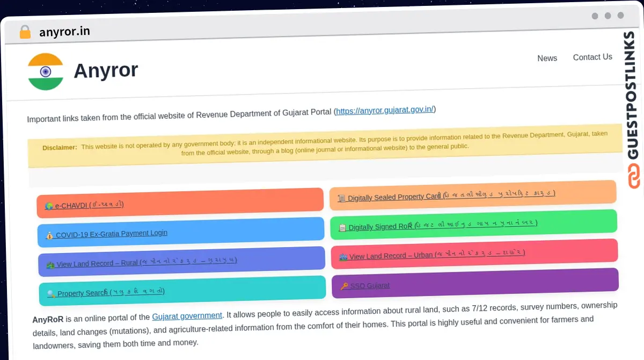Click the scroll icon on Sealed Property Card
The width and height of the screenshot is (644, 360).
click(342, 199)
